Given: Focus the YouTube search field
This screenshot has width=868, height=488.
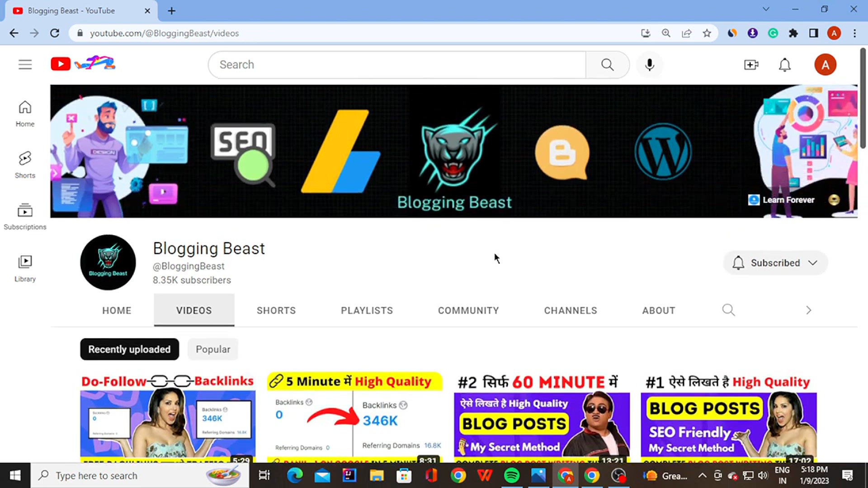Looking at the screenshot, I should click(397, 65).
